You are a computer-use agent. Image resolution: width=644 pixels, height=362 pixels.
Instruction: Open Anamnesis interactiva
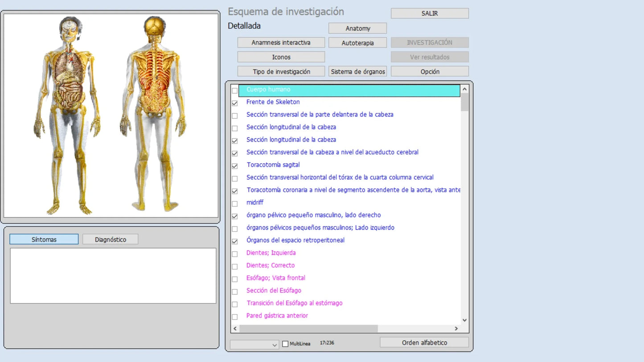coord(281,43)
